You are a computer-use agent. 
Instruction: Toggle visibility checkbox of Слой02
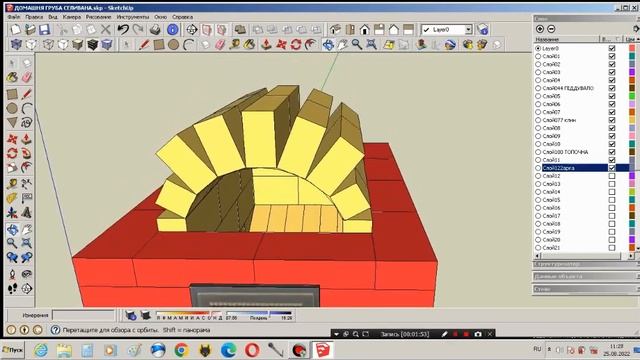tap(612, 64)
